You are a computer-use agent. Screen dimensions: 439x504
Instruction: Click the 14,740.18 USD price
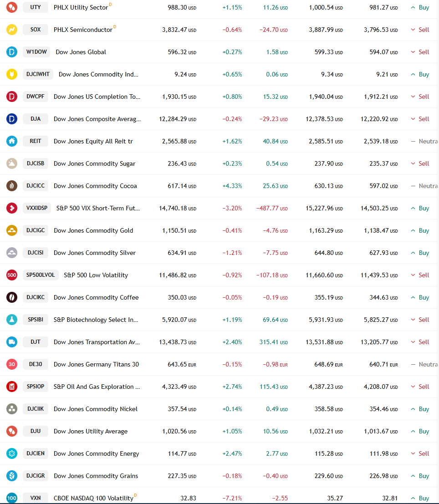coord(178,208)
